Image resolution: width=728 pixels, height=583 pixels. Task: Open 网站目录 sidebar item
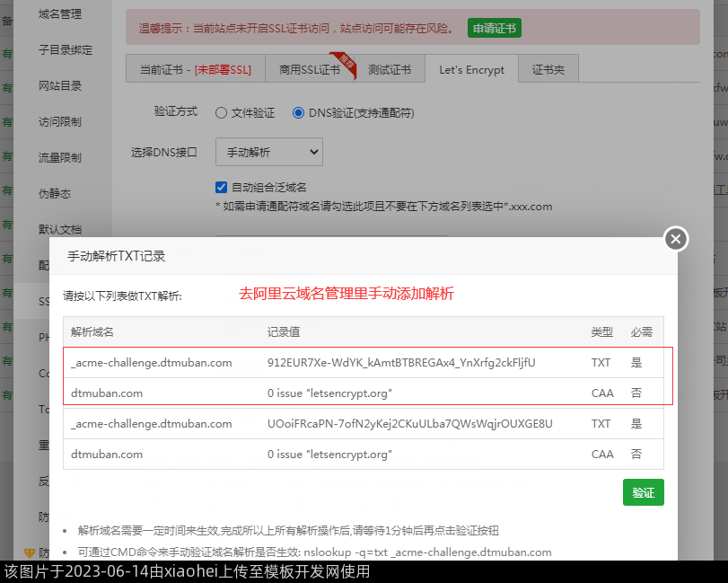click(x=60, y=86)
